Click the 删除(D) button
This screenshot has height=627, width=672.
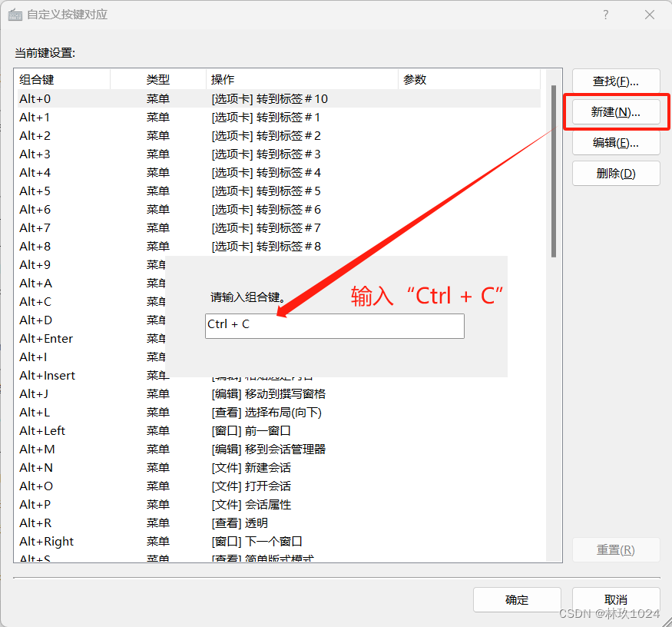[x=615, y=173]
